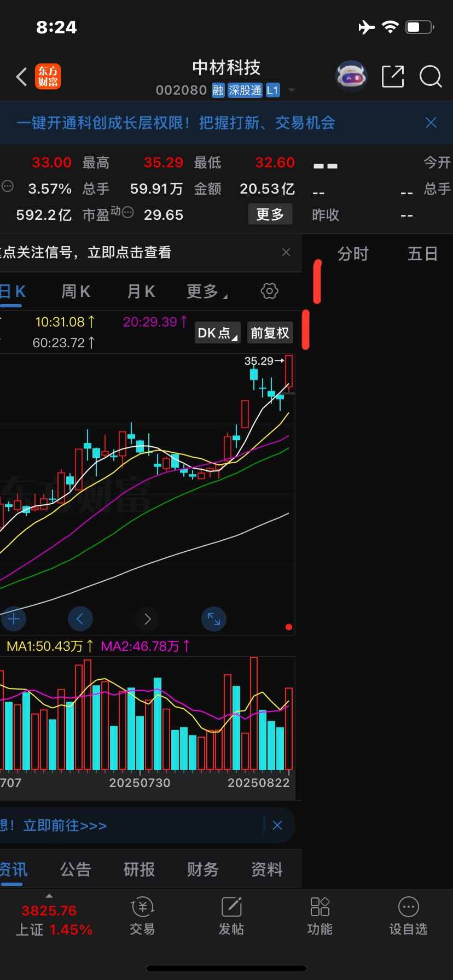Screen dimensions: 453x980
Task: Tap the L1 level badge
Action: (x=272, y=90)
